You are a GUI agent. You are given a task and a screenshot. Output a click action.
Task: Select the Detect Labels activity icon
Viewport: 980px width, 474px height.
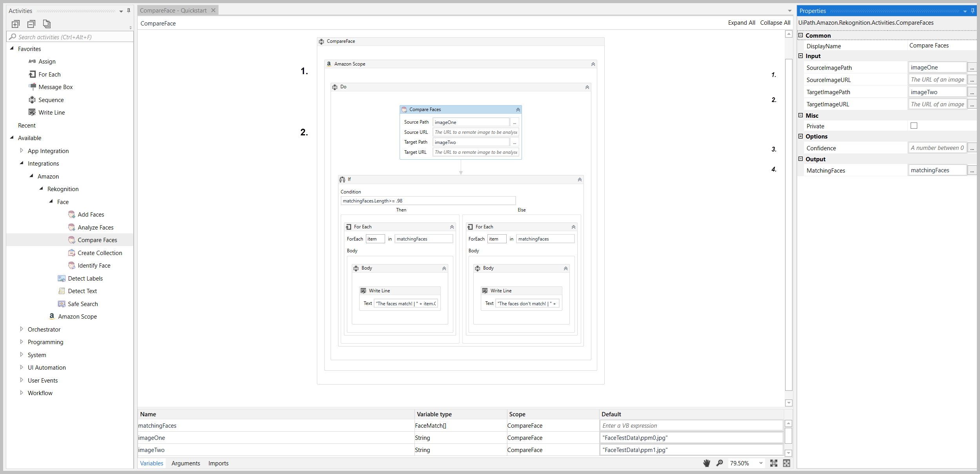(62, 279)
